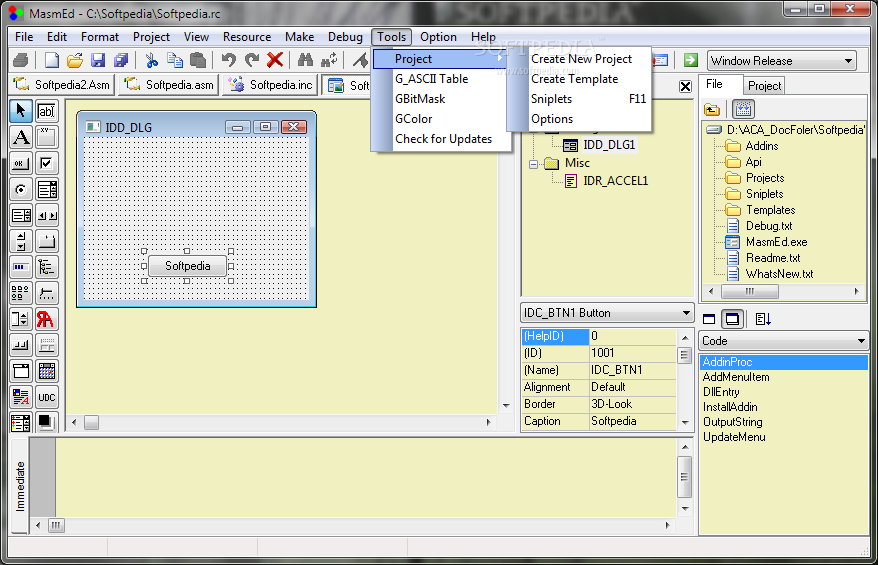
Task: Create a new file with toolbar icon
Action: point(52,59)
